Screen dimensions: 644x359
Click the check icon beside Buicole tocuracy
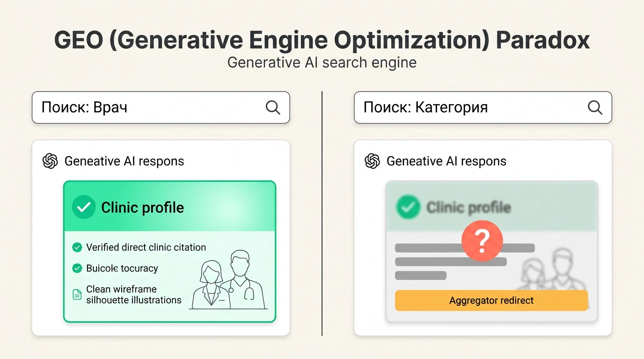77,268
